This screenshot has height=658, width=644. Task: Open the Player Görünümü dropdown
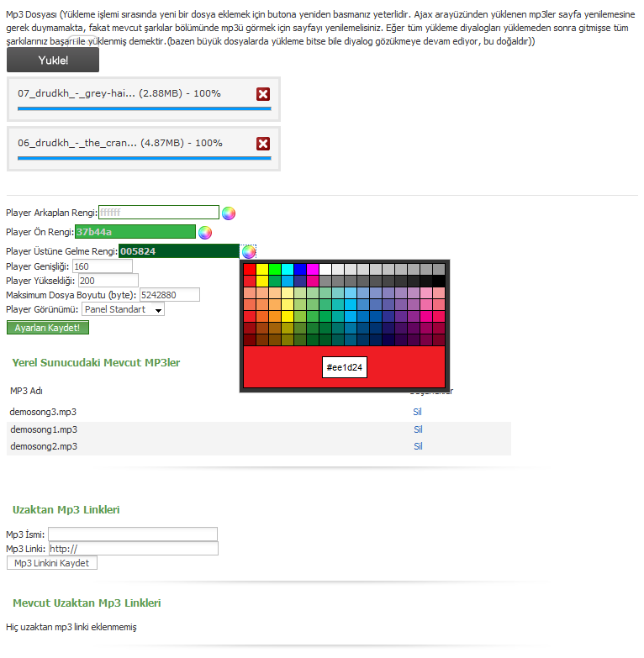coord(123,310)
